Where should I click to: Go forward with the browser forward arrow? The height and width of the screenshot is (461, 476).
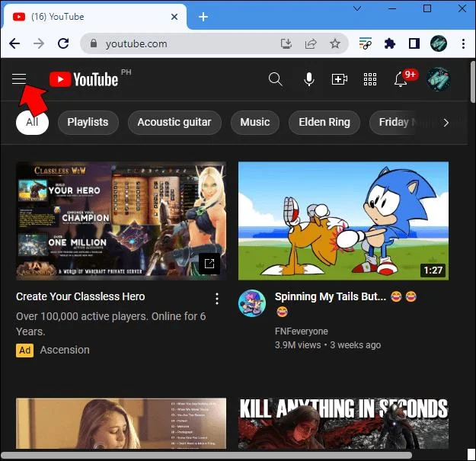(x=39, y=43)
